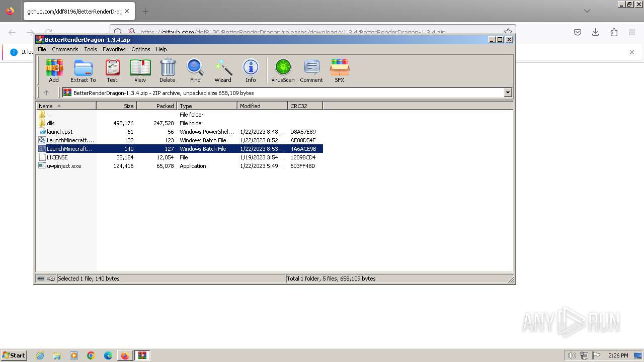Open Firefox extensions puzzle icon
The height and width of the screenshot is (362, 644).
click(x=614, y=32)
